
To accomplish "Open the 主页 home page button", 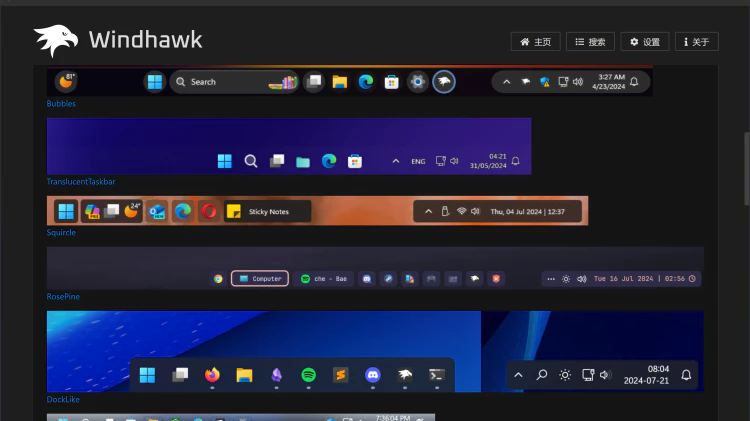I will (535, 42).
